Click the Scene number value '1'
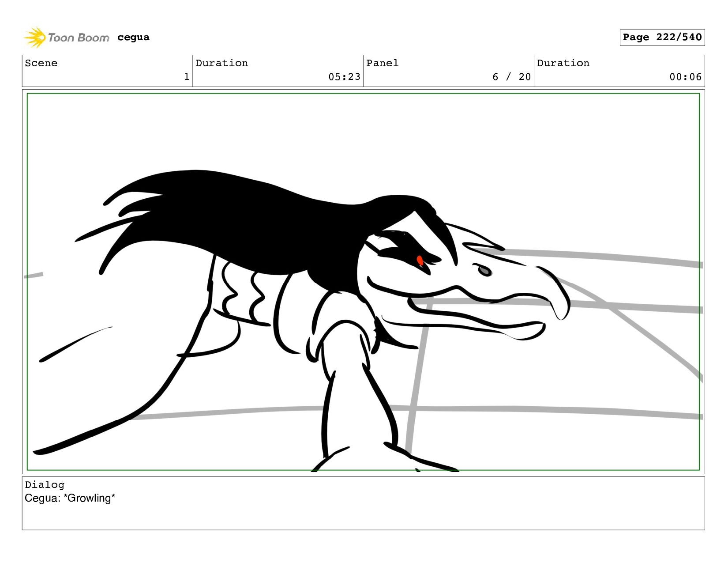This screenshot has width=728, height=563. pyautogui.click(x=187, y=77)
